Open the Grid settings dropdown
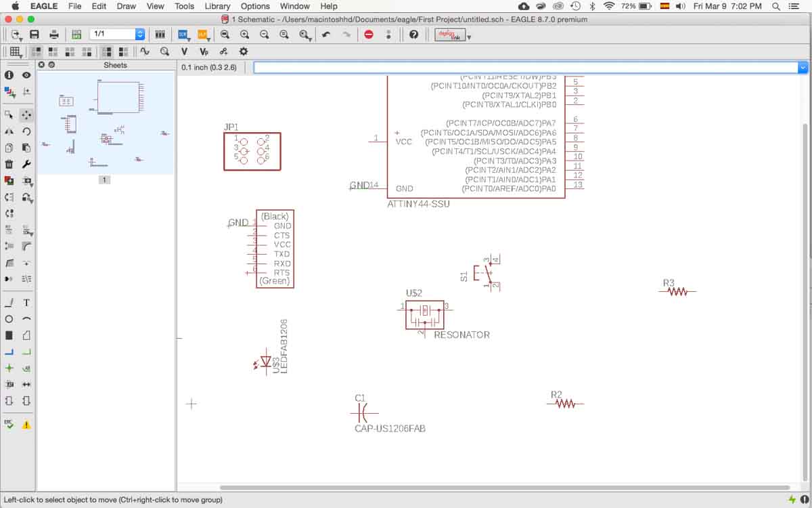The width and height of the screenshot is (812, 508). point(15,51)
